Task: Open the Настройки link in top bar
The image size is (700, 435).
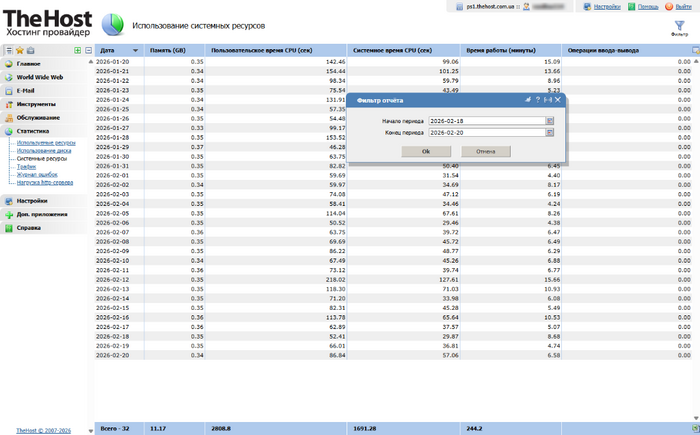Action: pyautogui.click(x=606, y=6)
